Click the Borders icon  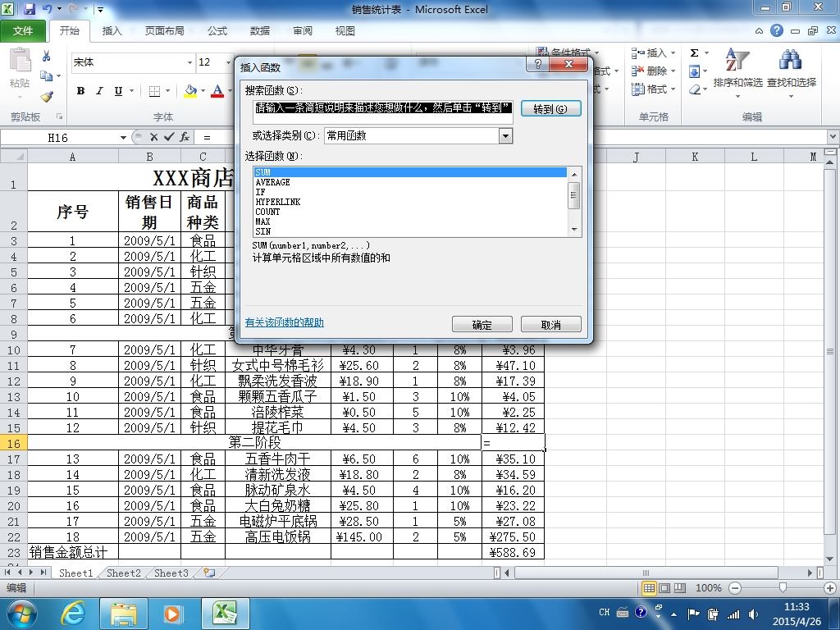(154, 91)
